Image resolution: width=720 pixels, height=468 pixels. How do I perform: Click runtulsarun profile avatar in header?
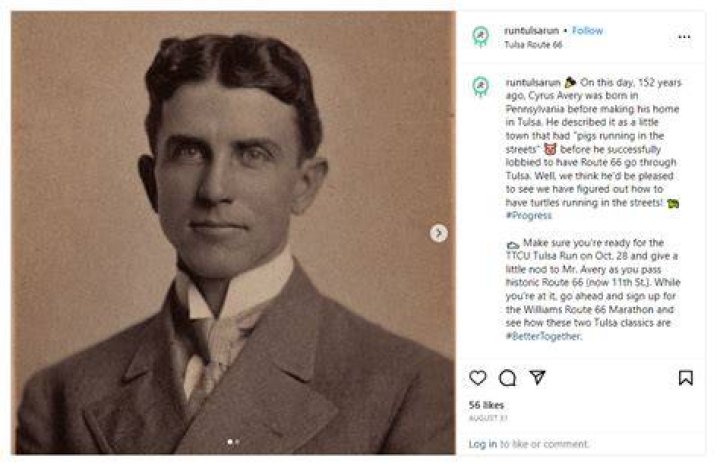(481, 37)
